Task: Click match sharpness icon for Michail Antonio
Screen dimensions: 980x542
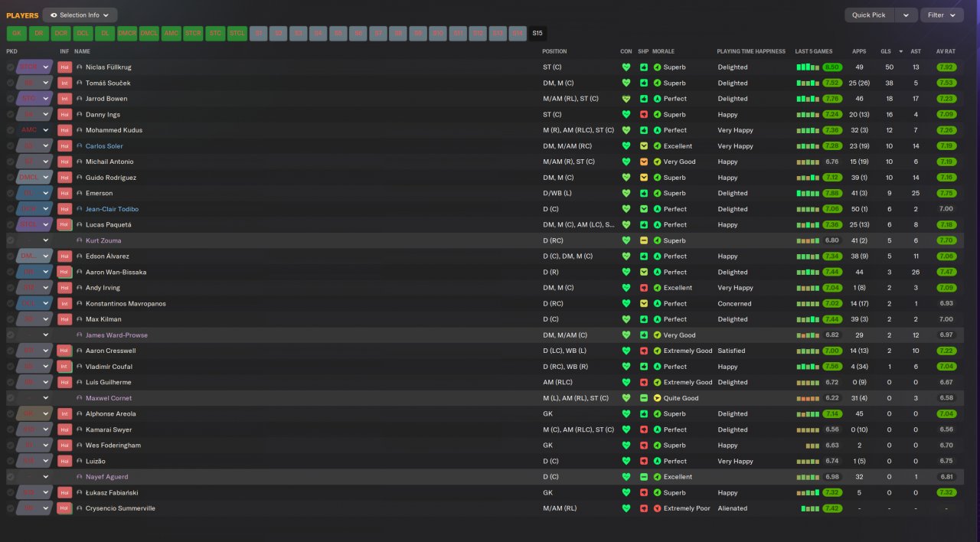Action: tap(644, 162)
